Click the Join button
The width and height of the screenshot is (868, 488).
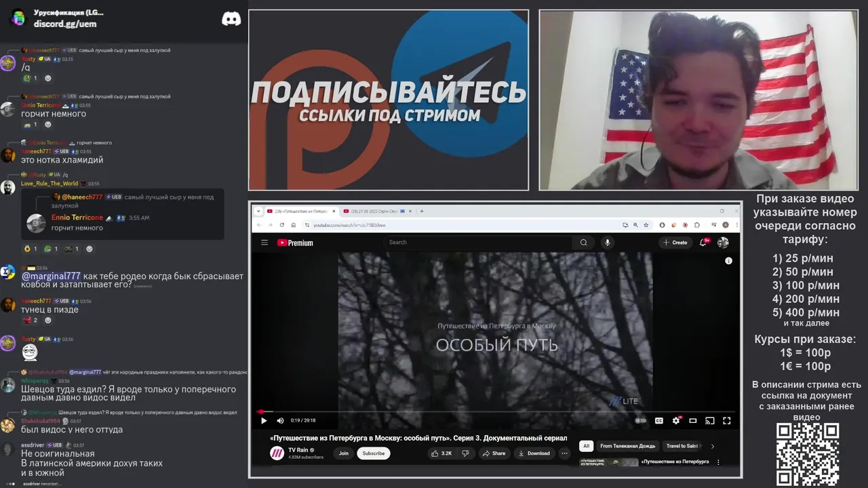click(x=344, y=453)
